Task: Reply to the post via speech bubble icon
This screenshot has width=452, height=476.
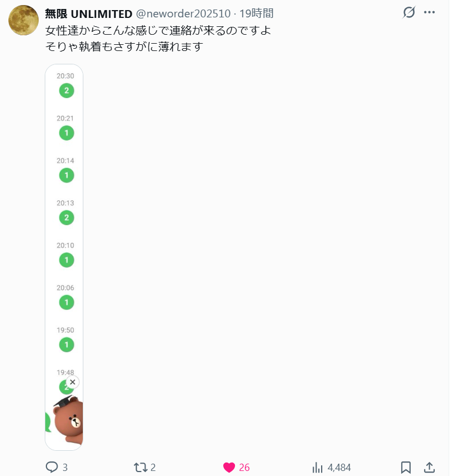Action: pos(52,467)
